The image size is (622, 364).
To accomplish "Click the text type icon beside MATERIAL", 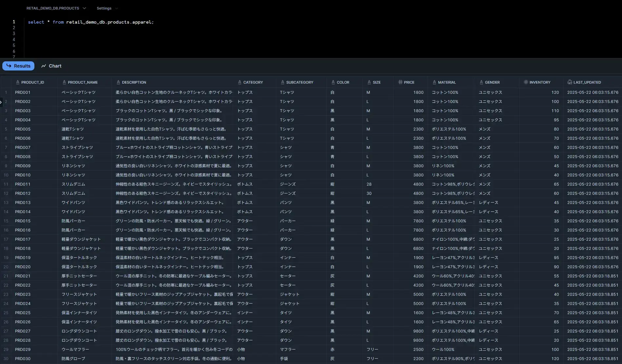I will [434, 82].
